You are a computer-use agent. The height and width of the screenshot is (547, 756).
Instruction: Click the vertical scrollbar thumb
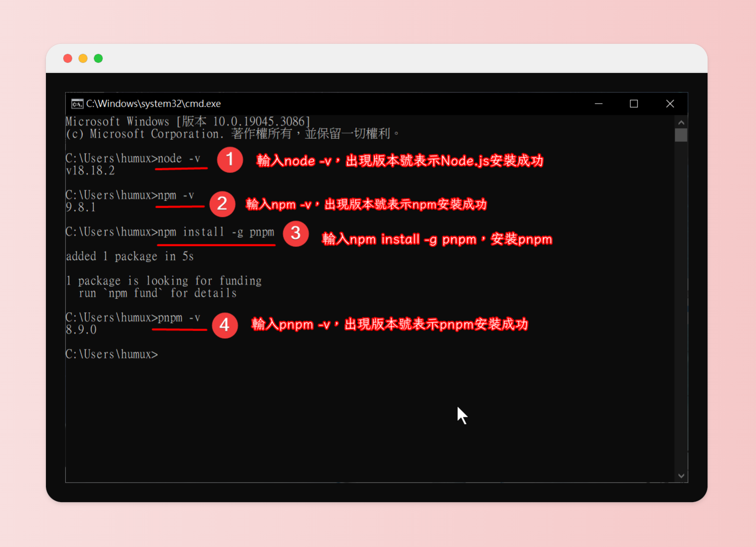tap(681, 135)
